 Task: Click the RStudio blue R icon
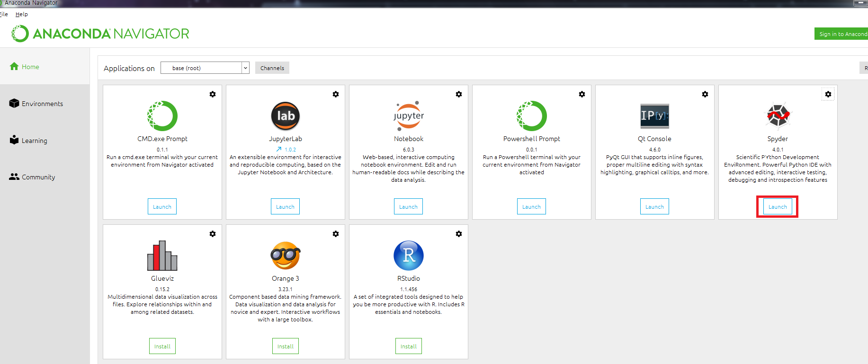[409, 256]
